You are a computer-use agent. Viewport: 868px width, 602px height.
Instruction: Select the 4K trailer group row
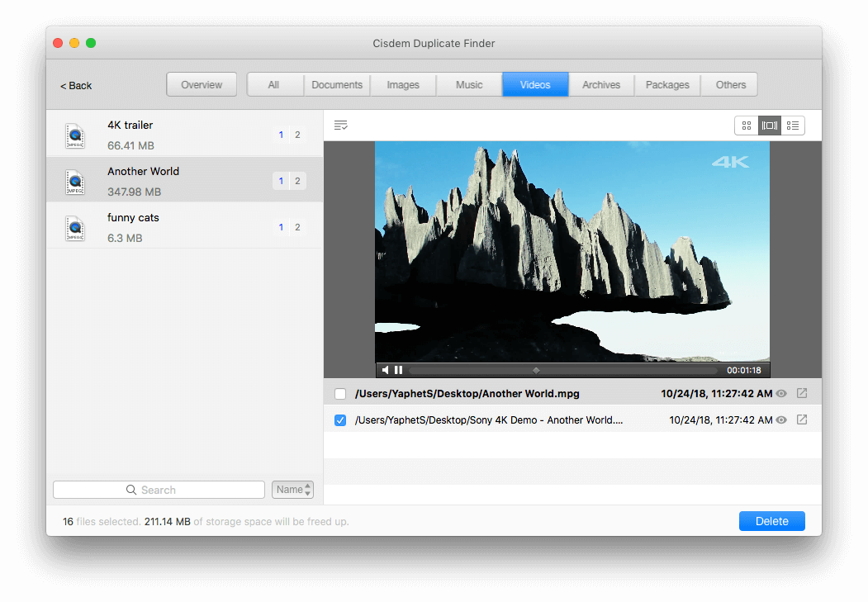184,135
